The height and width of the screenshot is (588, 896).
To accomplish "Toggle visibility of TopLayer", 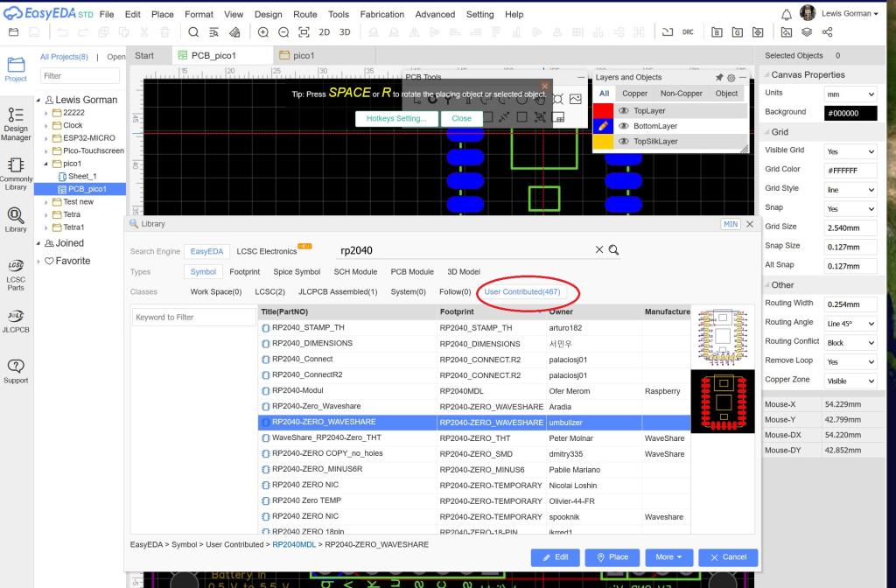I will coord(624,111).
